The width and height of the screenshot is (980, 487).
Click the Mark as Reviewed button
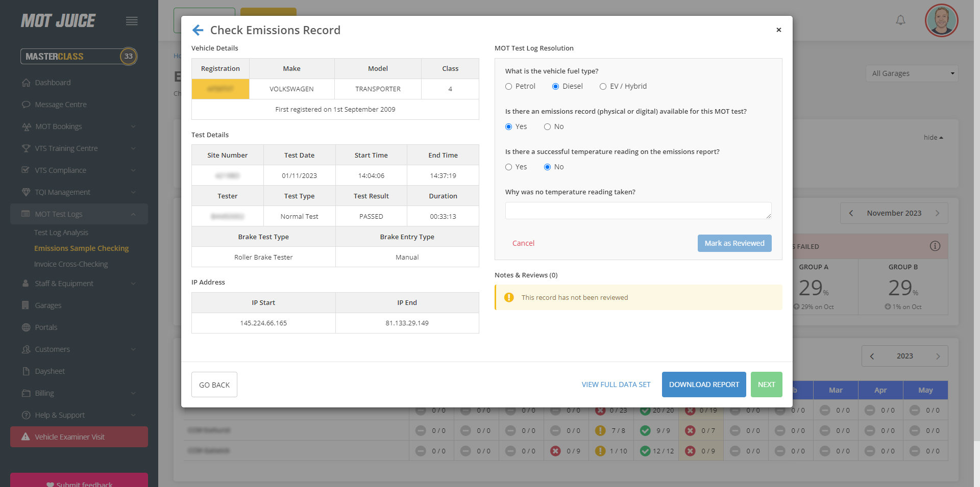pyautogui.click(x=734, y=243)
